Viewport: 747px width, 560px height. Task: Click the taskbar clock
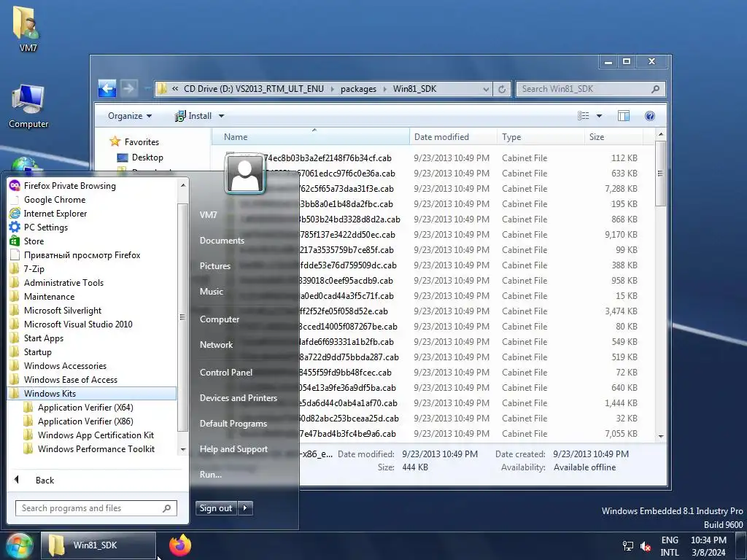pyautogui.click(x=708, y=546)
